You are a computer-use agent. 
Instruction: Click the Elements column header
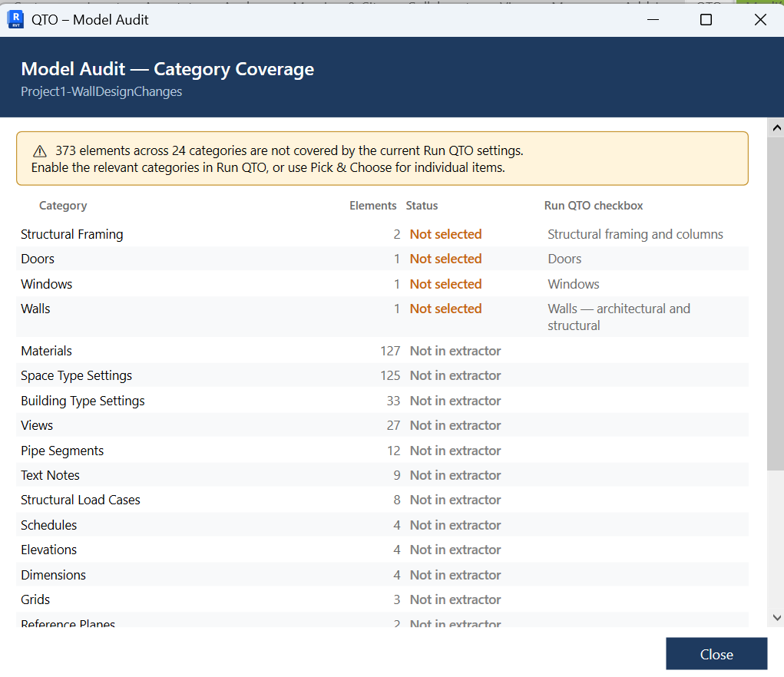click(372, 206)
